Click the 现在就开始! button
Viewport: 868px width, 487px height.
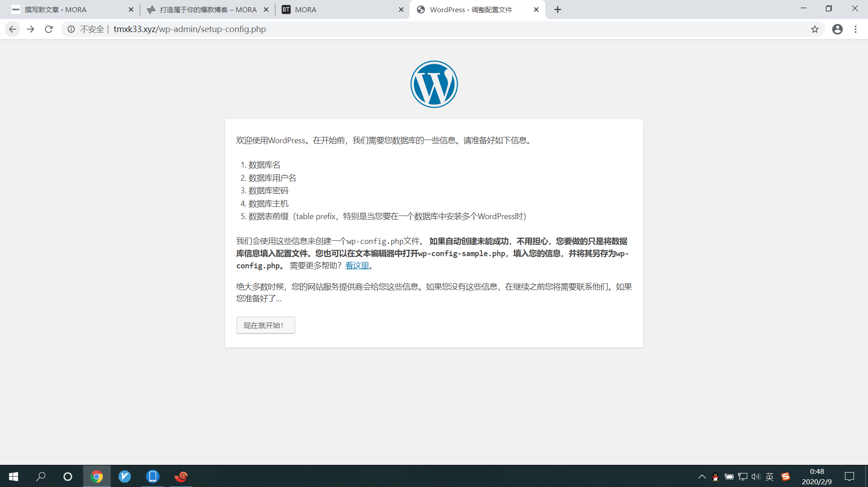click(266, 325)
